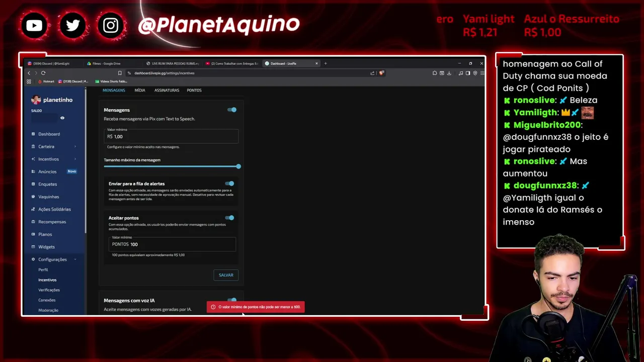Viewport: 644px width, 362px height.
Task: Open the Incentivos link under Configurações
Action: point(47,280)
